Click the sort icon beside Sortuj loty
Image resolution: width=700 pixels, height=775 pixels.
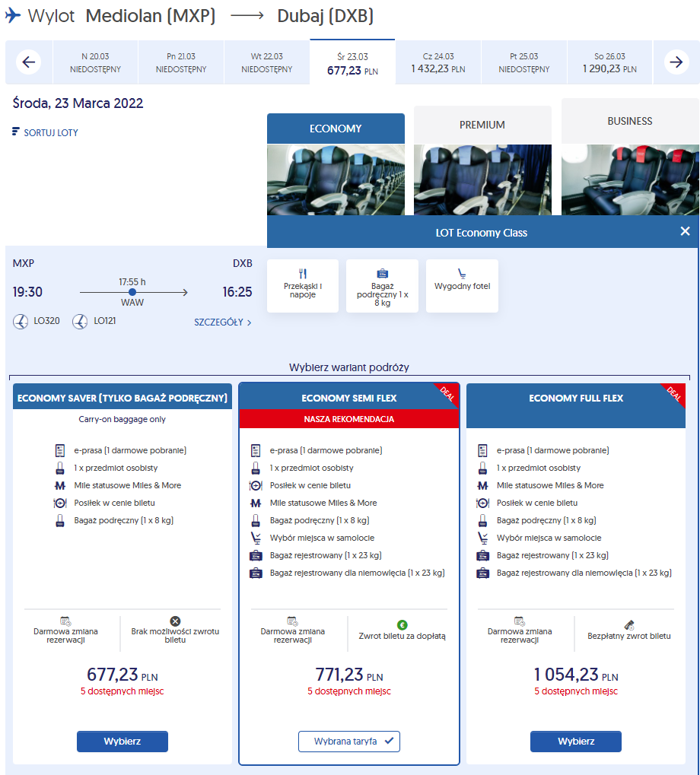click(16, 132)
